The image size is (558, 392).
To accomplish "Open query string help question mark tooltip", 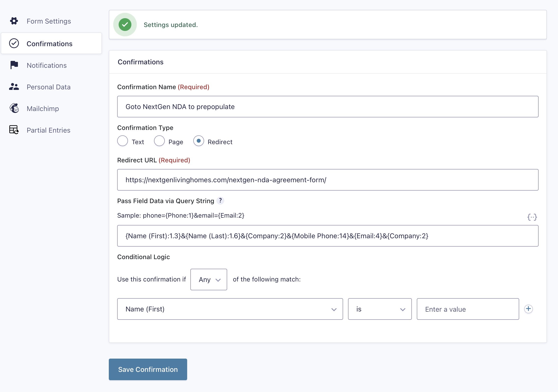I will pyautogui.click(x=220, y=201).
